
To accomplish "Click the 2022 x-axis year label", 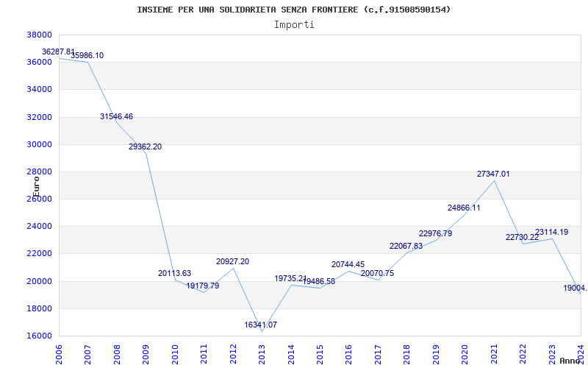I will [x=523, y=355].
